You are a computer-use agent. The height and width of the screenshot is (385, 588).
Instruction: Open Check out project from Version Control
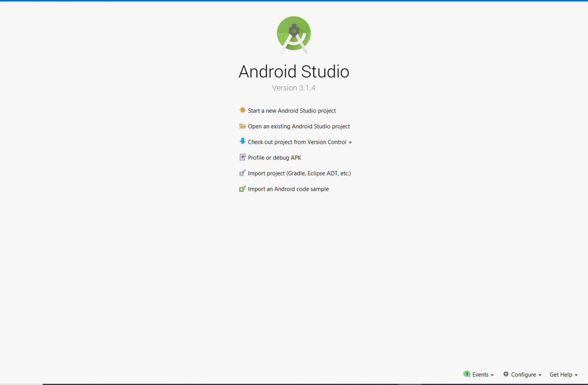[x=297, y=142]
